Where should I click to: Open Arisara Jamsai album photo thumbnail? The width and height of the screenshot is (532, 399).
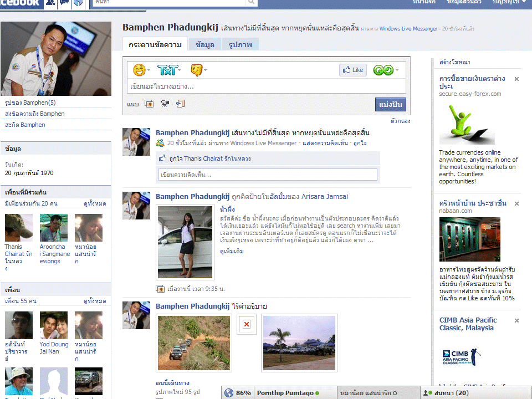185,242
